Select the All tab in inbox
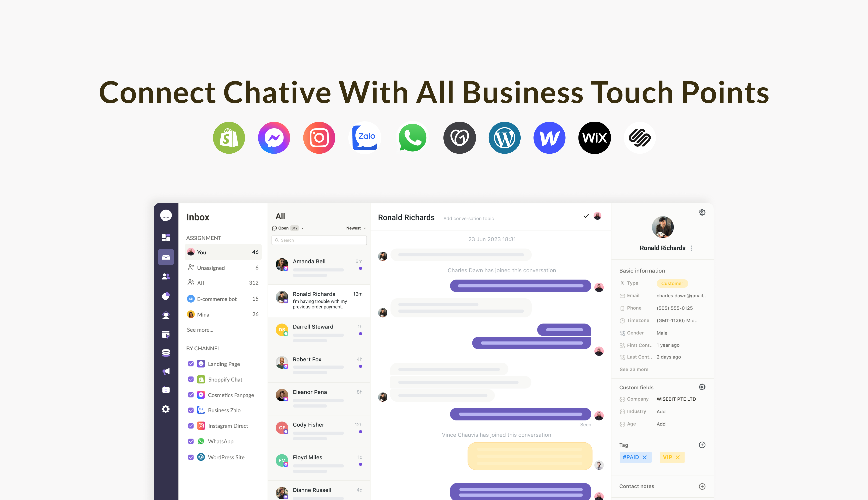Image resolution: width=868 pixels, height=500 pixels. click(x=200, y=283)
